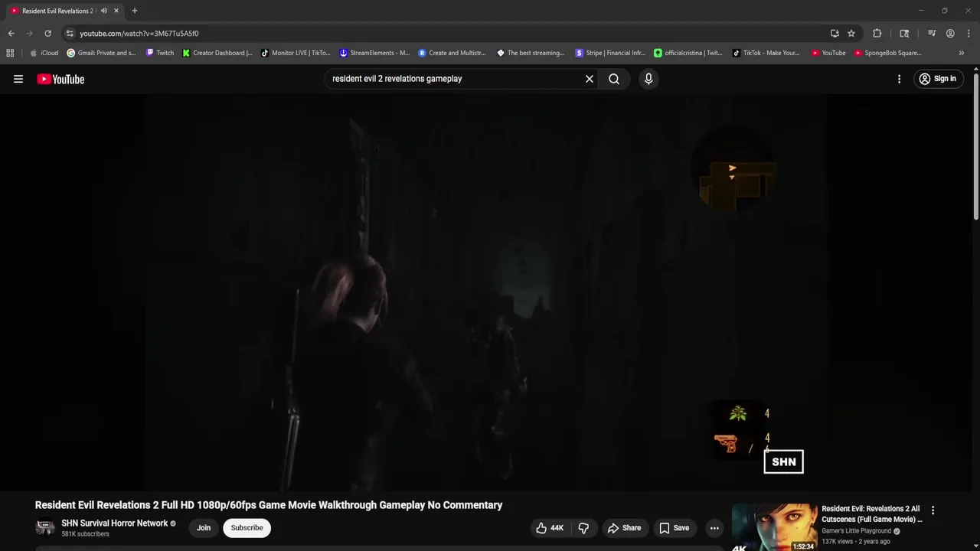
Task: Open the Create and Multistream bookmark
Action: click(452, 53)
